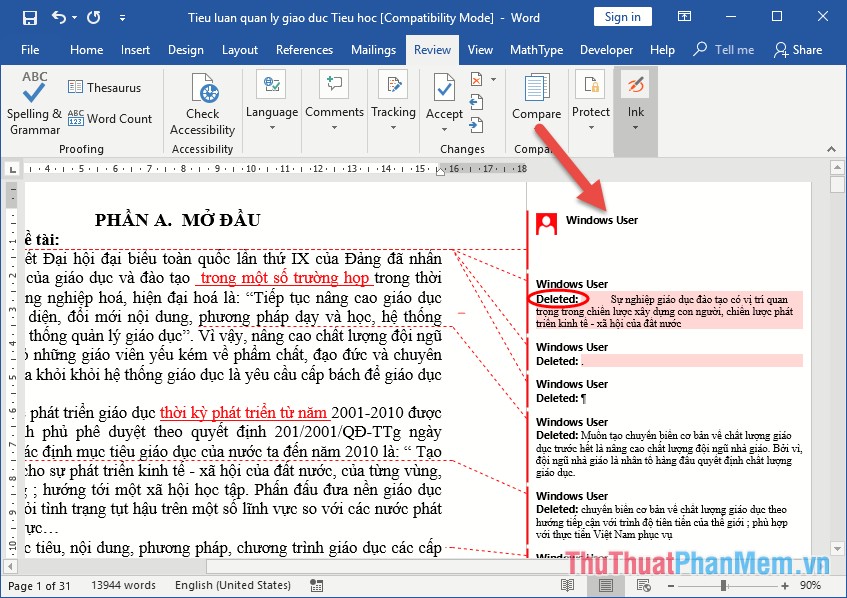Click the Sign in button
This screenshot has height=598, width=847.
pos(625,16)
